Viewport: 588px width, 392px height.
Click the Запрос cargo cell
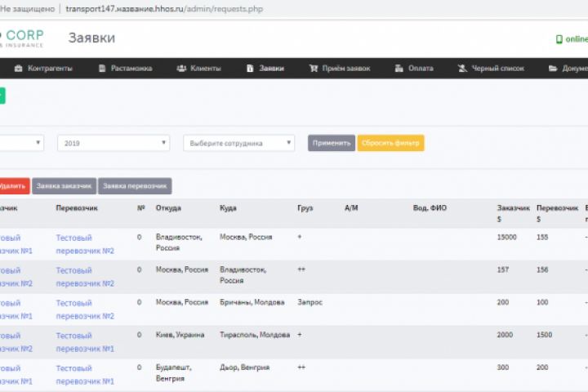(310, 302)
